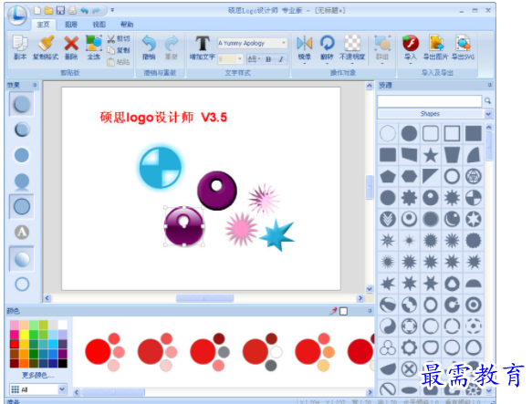Select the cyan glowing circle on the canvas

[161, 167]
